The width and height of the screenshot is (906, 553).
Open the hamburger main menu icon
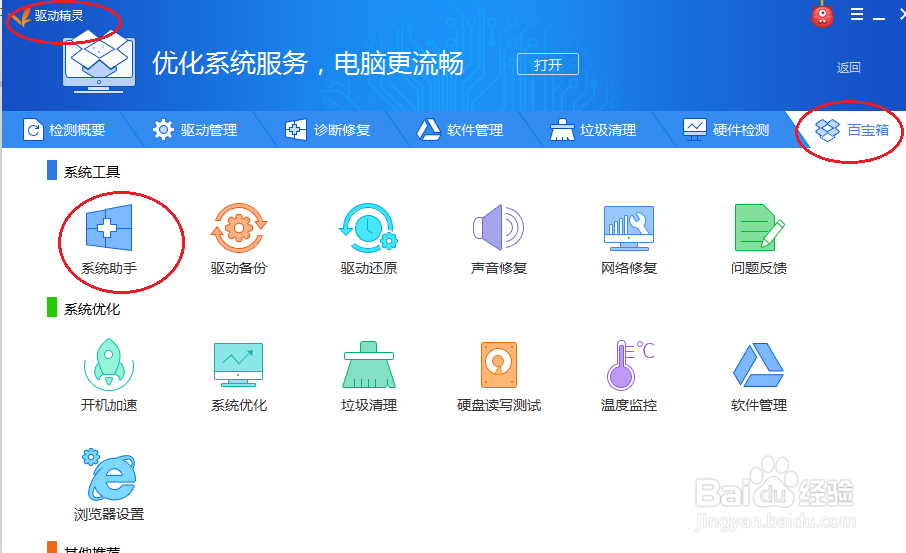857,14
